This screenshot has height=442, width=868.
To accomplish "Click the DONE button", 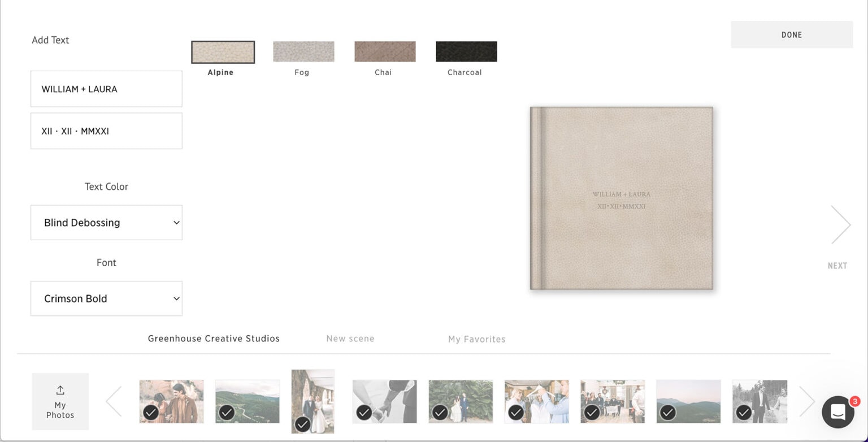I will tap(791, 34).
